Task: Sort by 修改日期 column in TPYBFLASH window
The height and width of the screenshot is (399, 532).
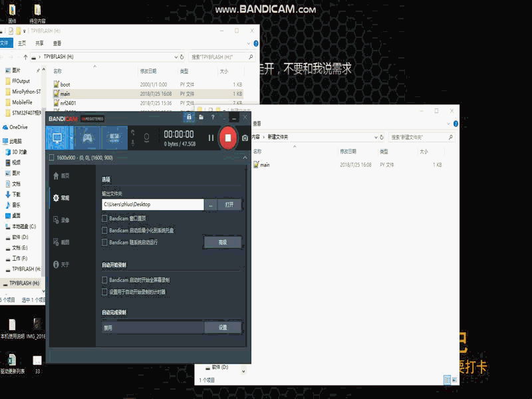Action: (x=148, y=71)
